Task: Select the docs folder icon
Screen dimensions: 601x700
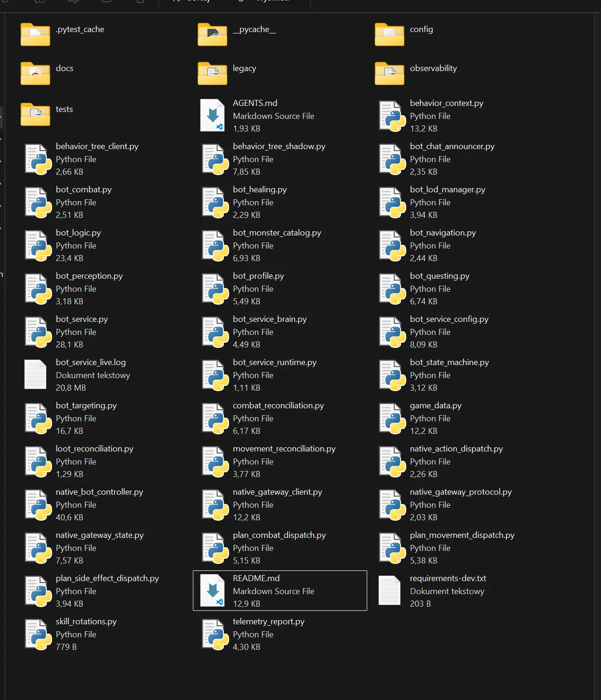Action: (x=35, y=73)
